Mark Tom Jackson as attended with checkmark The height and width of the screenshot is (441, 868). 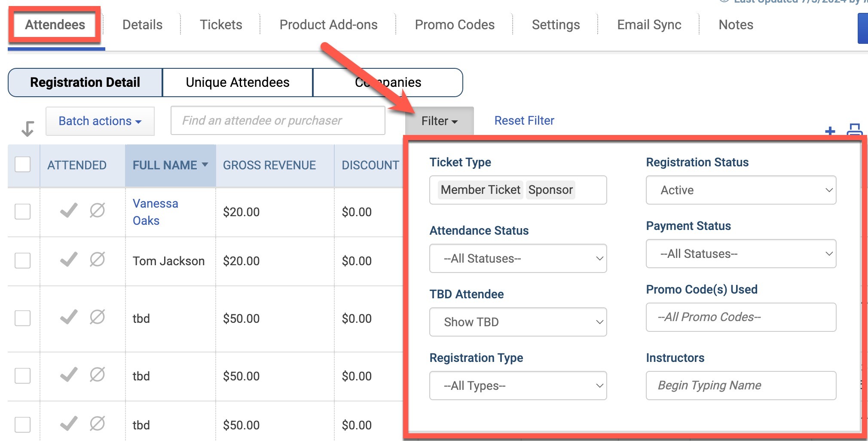coord(69,259)
